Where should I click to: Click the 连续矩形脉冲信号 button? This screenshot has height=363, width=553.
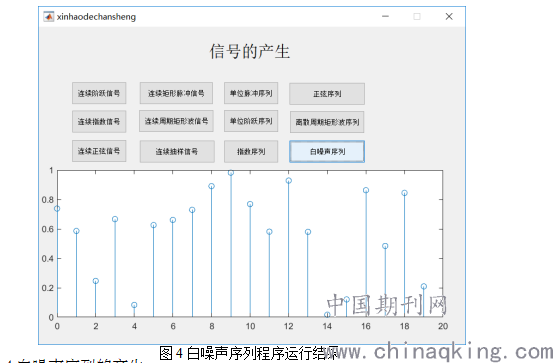click(x=176, y=93)
